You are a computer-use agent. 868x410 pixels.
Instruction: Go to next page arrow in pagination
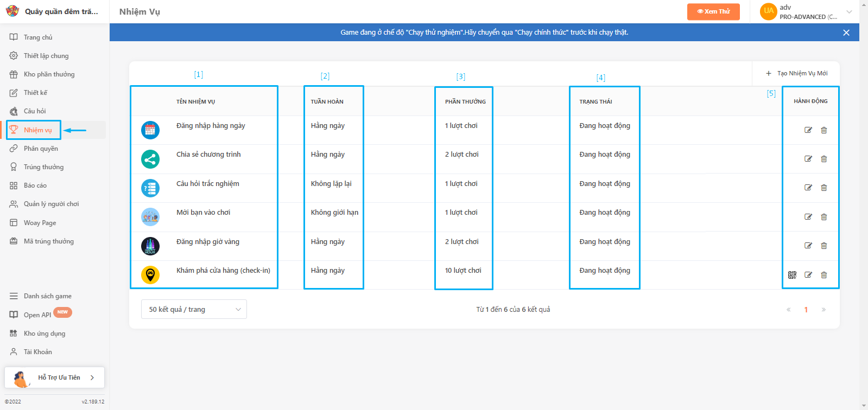click(823, 310)
